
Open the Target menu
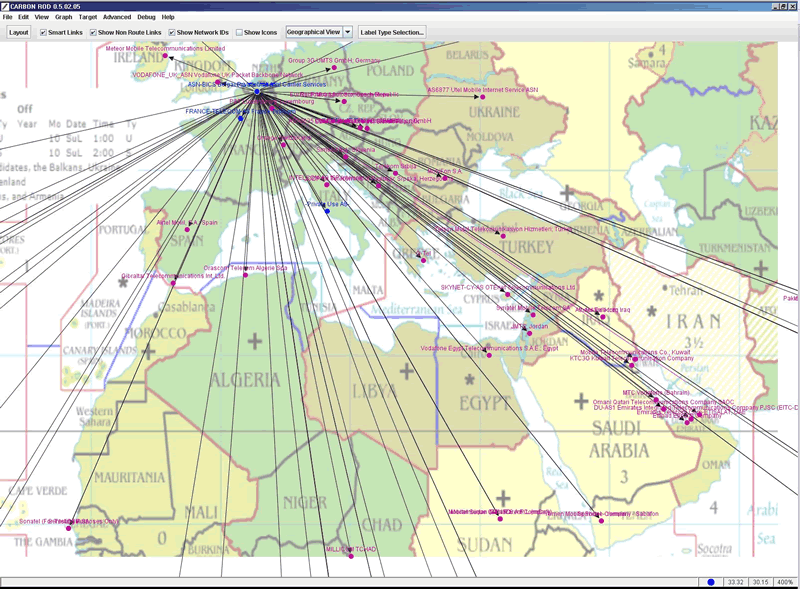88,17
